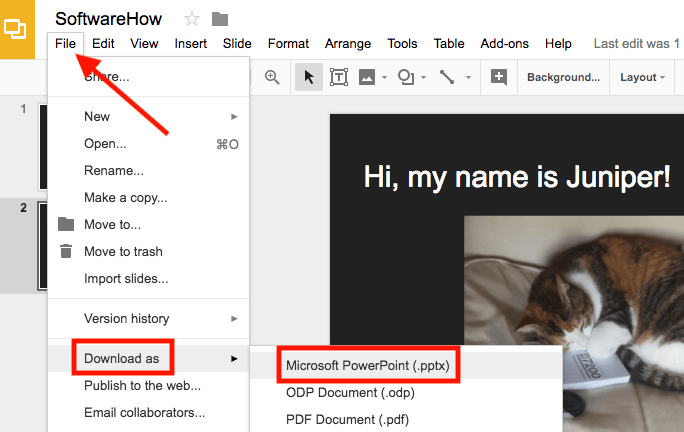The width and height of the screenshot is (684, 432).
Task: Open the File menu
Action: (65, 44)
